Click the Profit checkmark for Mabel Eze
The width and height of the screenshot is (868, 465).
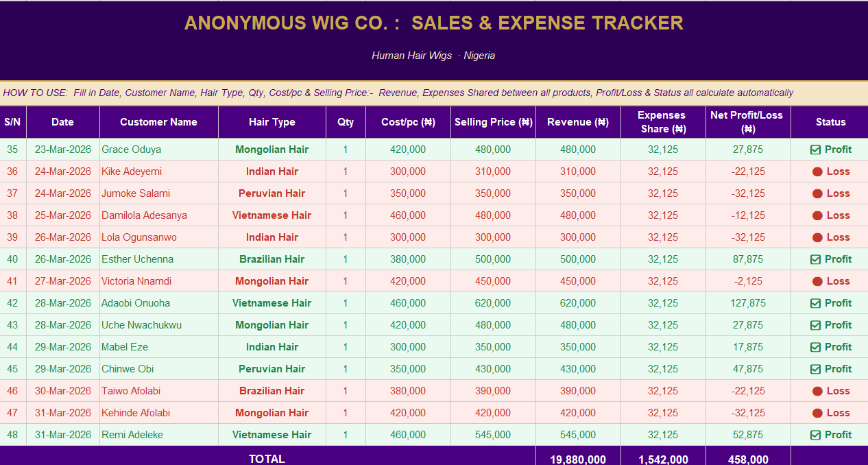(x=815, y=347)
